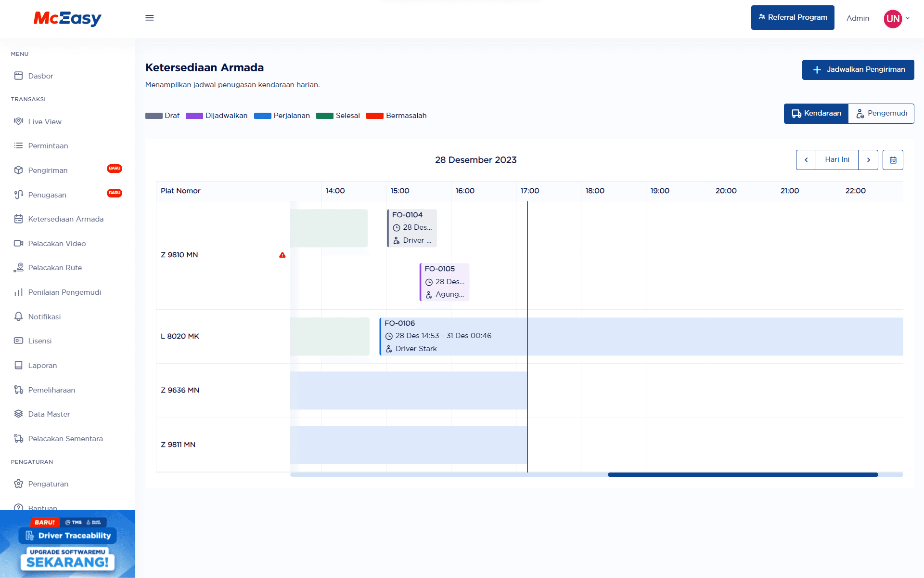Select the Pengiriman menu icon
This screenshot has width=924, height=578.
[x=18, y=170]
